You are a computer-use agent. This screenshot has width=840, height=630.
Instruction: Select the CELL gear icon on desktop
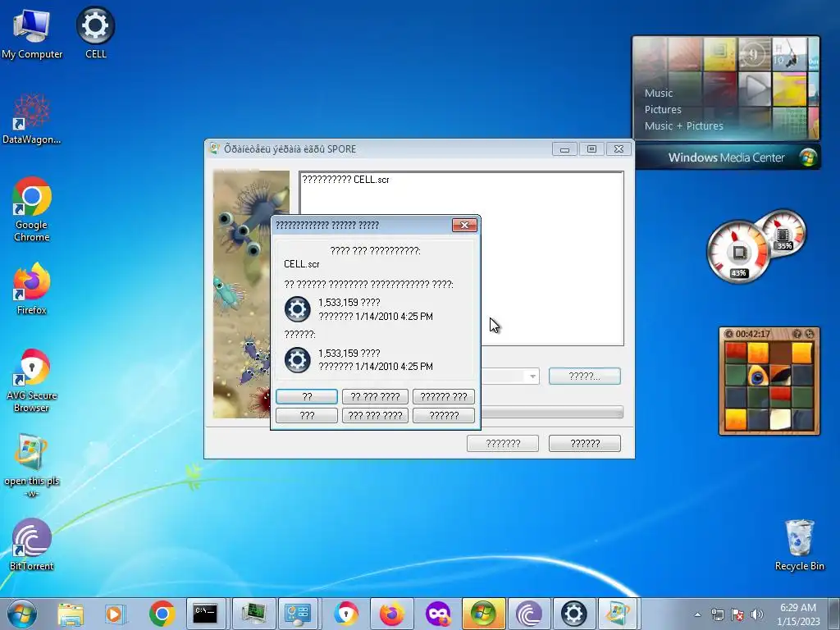pos(95,33)
